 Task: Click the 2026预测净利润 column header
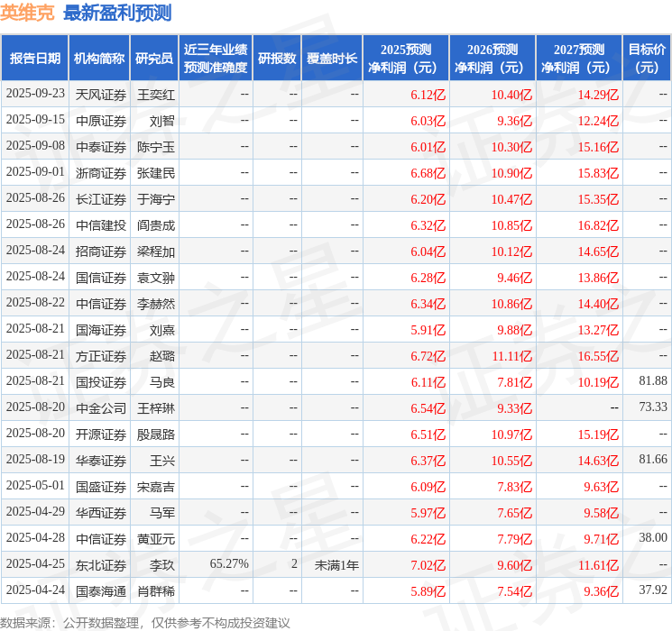pos(492,59)
